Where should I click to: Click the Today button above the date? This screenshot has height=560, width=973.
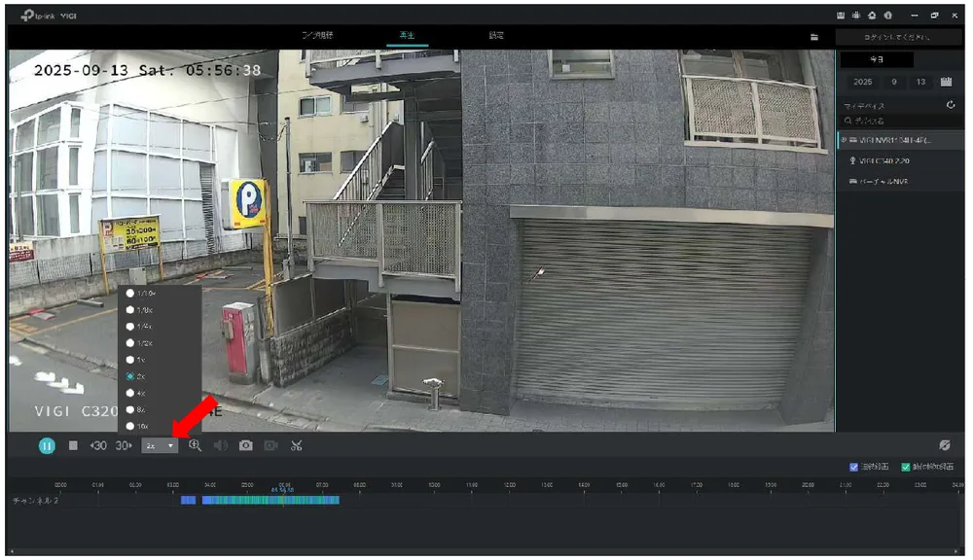click(x=877, y=59)
